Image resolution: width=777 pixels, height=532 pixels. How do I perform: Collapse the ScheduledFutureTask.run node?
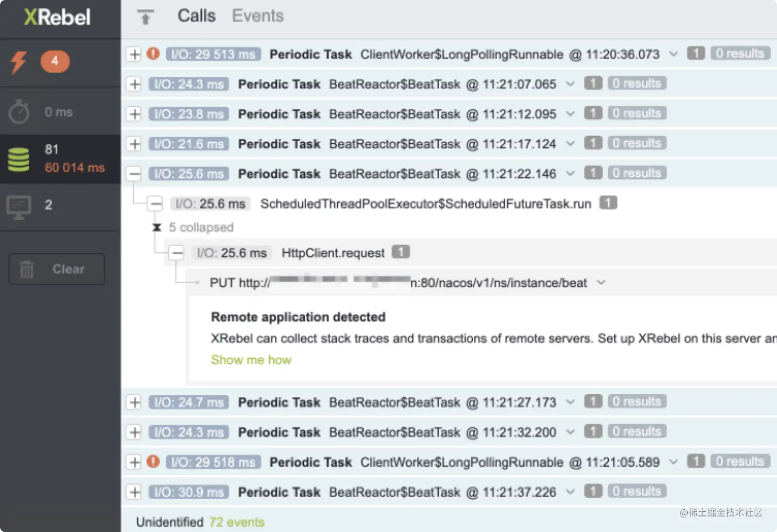[x=155, y=203]
